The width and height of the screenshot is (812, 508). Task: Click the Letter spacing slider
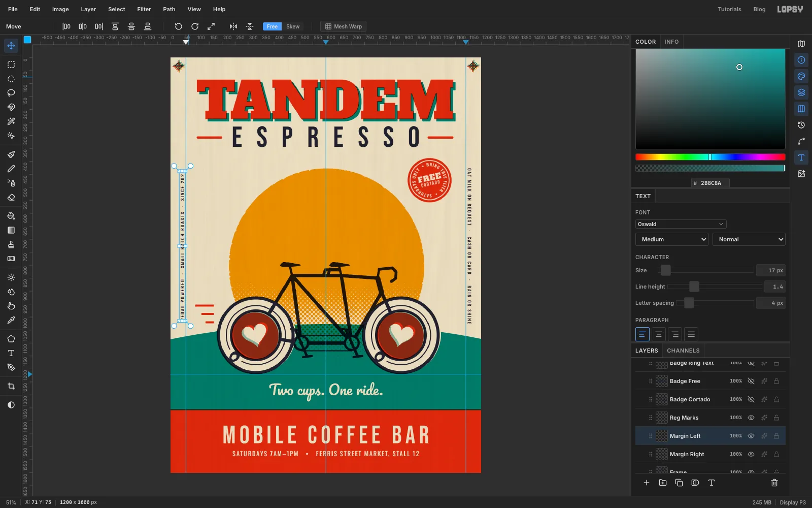coord(715,303)
